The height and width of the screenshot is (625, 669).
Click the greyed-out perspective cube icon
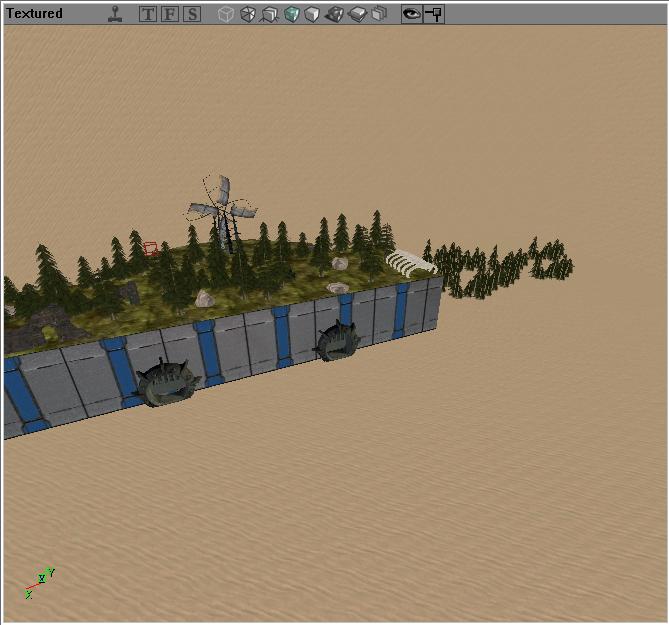click(x=226, y=14)
